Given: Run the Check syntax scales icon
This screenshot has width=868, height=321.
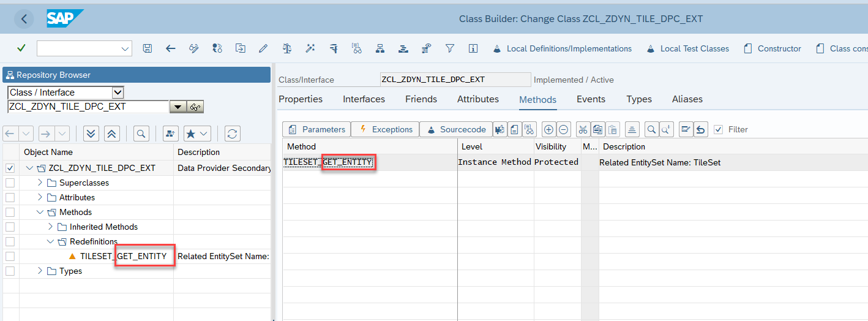Looking at the screenshot, I should pyautogui.click(x=286, y=48).
